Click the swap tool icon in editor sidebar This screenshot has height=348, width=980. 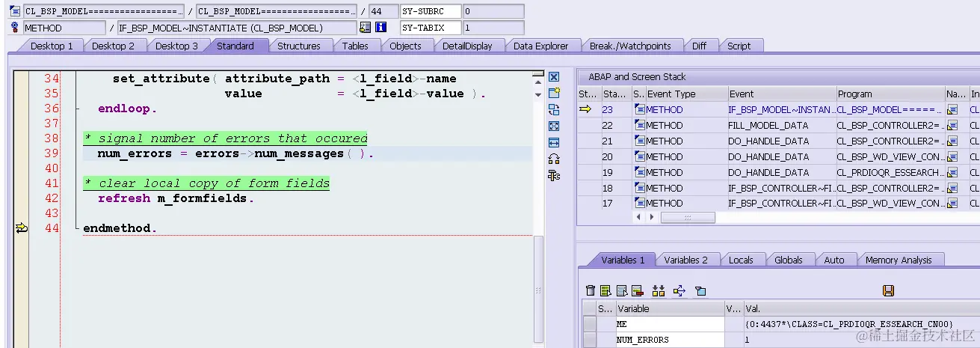[554, 110]
